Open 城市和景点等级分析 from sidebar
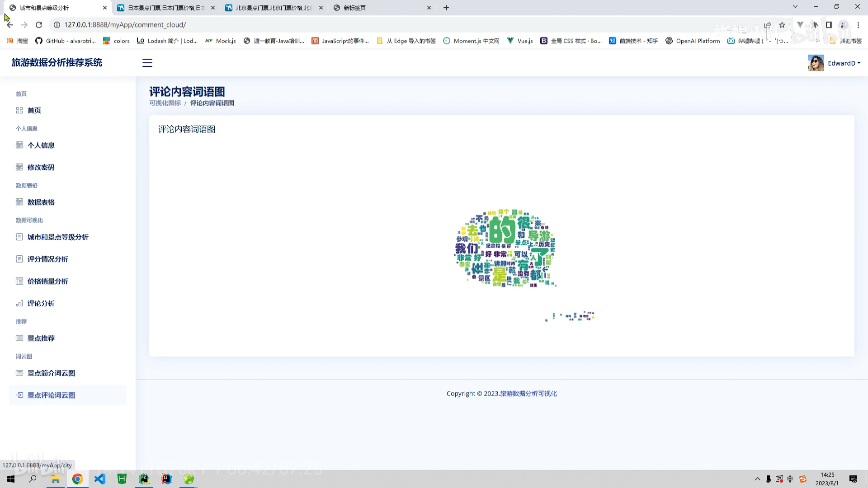The height and width of the screenshot is (488, 868). tap(58, 237)
